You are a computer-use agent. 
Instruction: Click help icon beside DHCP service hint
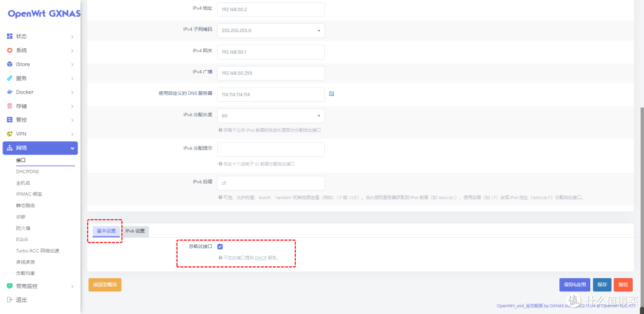220,258
